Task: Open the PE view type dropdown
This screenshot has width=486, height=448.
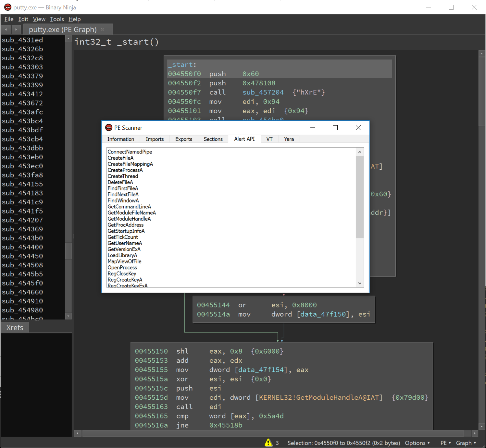Action: pyautogui.click(x=445, y=443)
